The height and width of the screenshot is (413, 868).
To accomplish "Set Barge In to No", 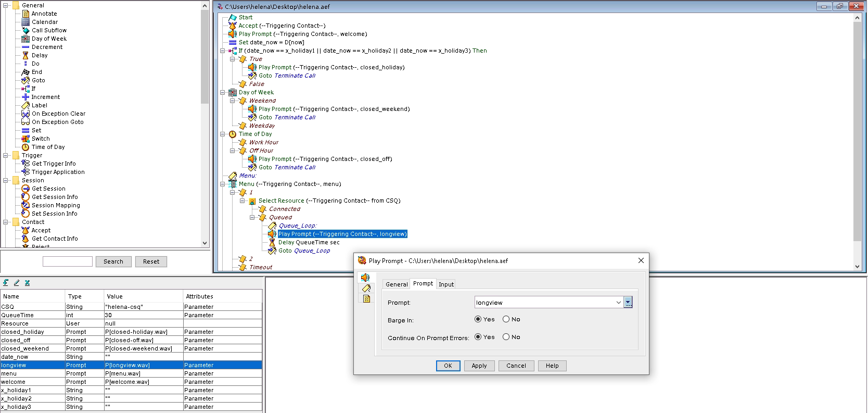I will (506, 319).
